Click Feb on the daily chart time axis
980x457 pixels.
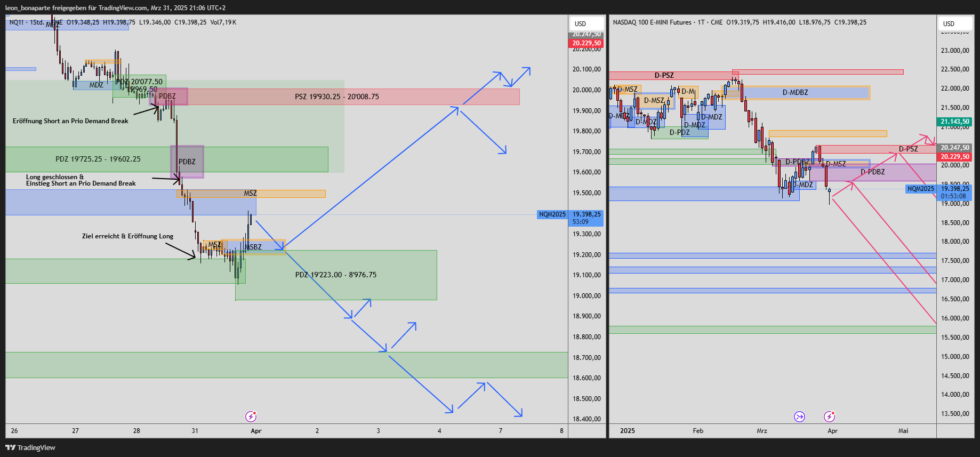(x=698, y=431)
